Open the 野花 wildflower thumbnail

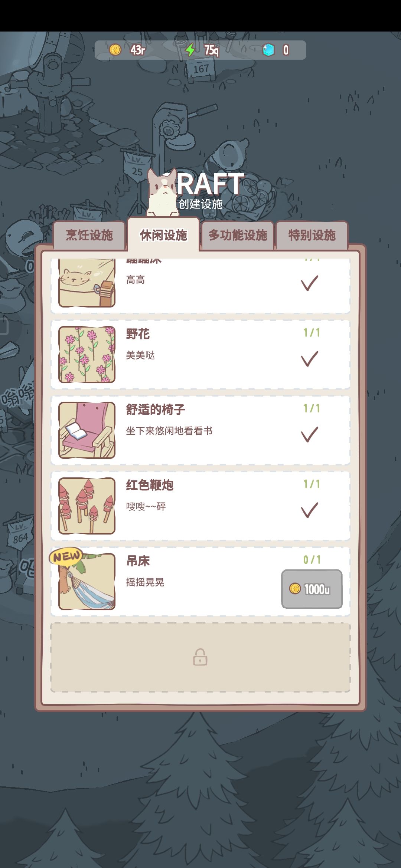pos(87,355)
